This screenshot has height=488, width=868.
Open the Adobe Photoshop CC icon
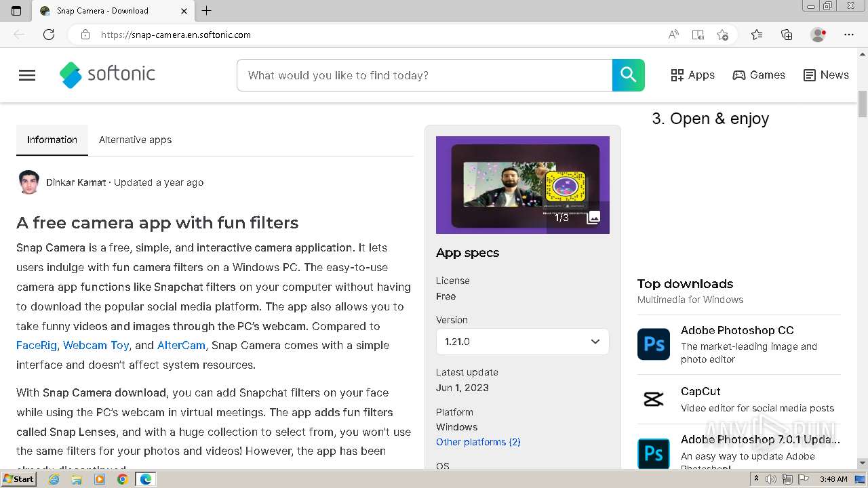(x=654, y=344)
